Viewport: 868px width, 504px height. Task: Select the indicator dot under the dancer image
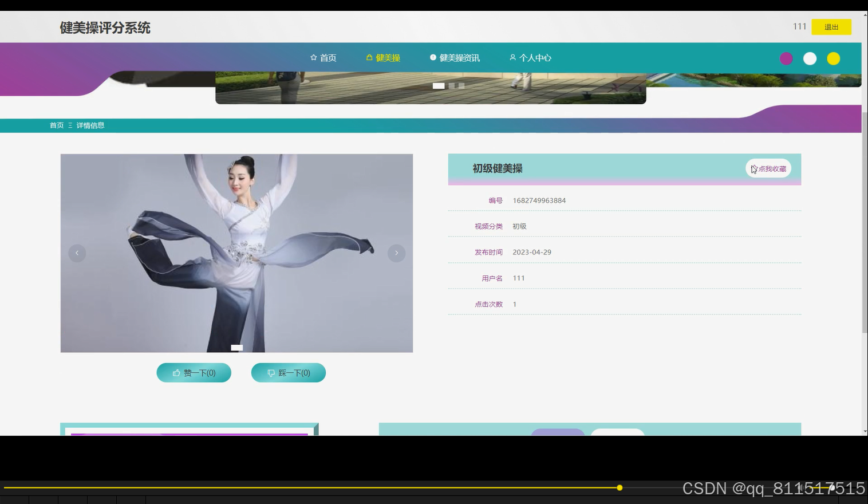point(236,347)
